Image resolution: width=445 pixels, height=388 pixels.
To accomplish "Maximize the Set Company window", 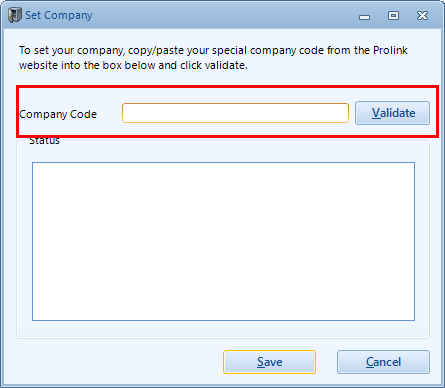I will click(393, 16).
